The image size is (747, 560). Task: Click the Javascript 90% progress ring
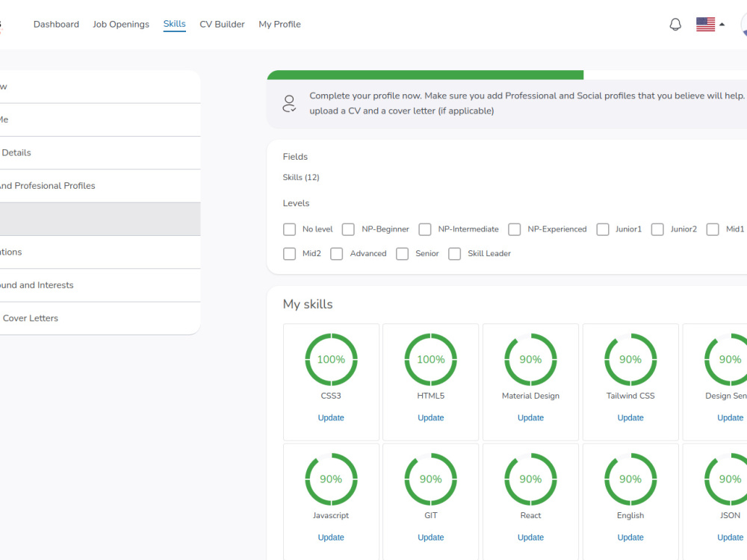[331, 479]
